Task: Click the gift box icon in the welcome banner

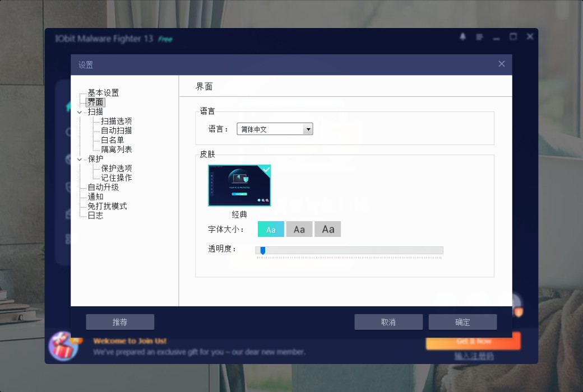Action: coord(63,347)
